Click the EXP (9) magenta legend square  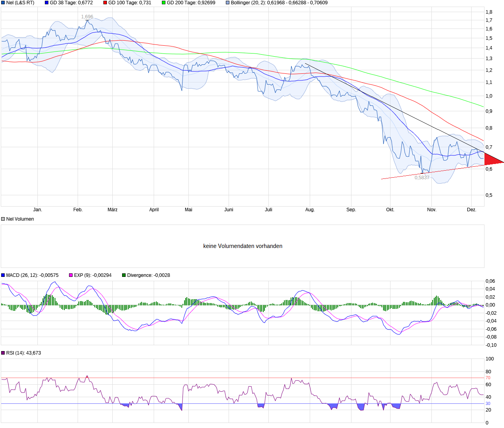point(71,275)
